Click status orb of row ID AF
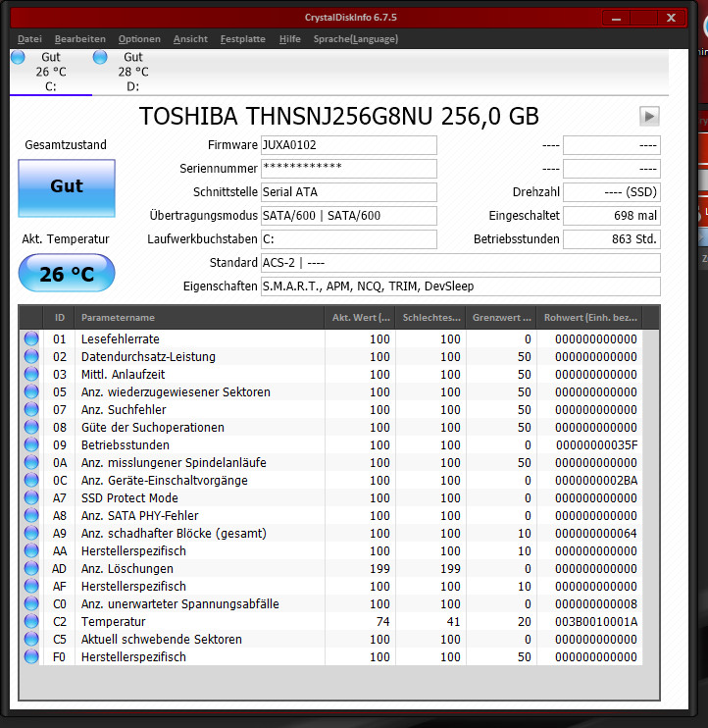This screenshot has height=728, width=708. [x=31, y=586]
